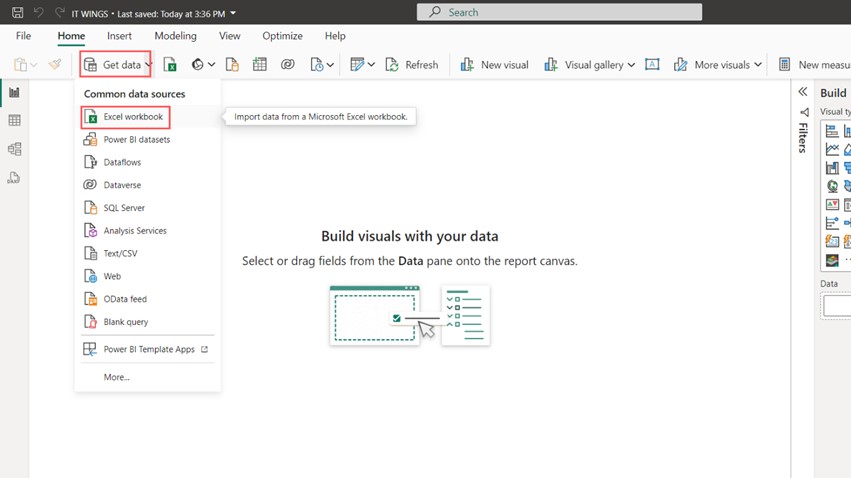Switch to Model view in sidebar

tap(15, 149)
